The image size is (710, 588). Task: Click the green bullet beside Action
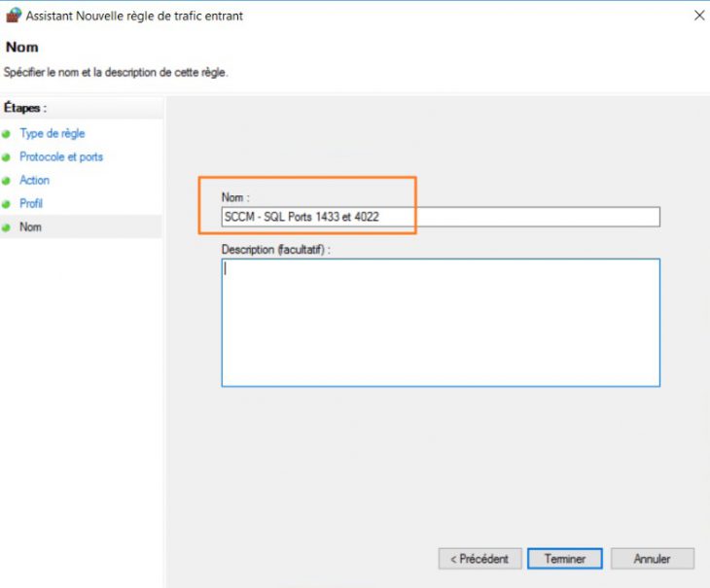point(6,181)
